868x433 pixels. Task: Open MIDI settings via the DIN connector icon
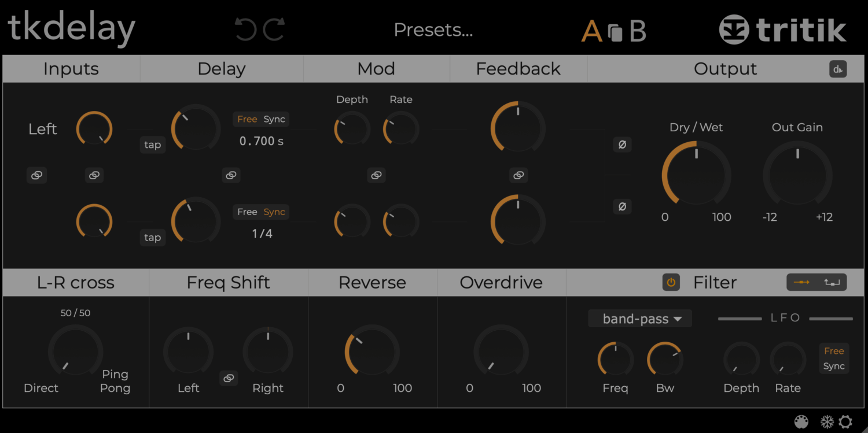pyautogui.click(x=801, y=421)
